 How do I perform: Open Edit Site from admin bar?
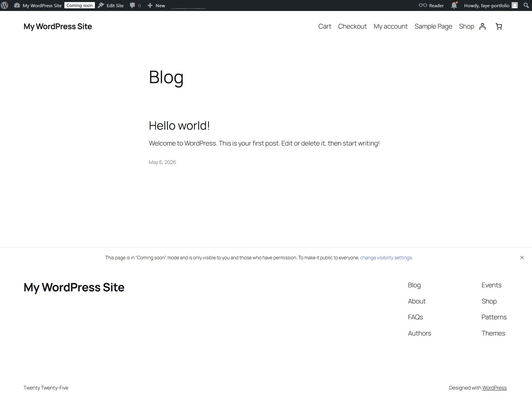[x=111, y=5]
